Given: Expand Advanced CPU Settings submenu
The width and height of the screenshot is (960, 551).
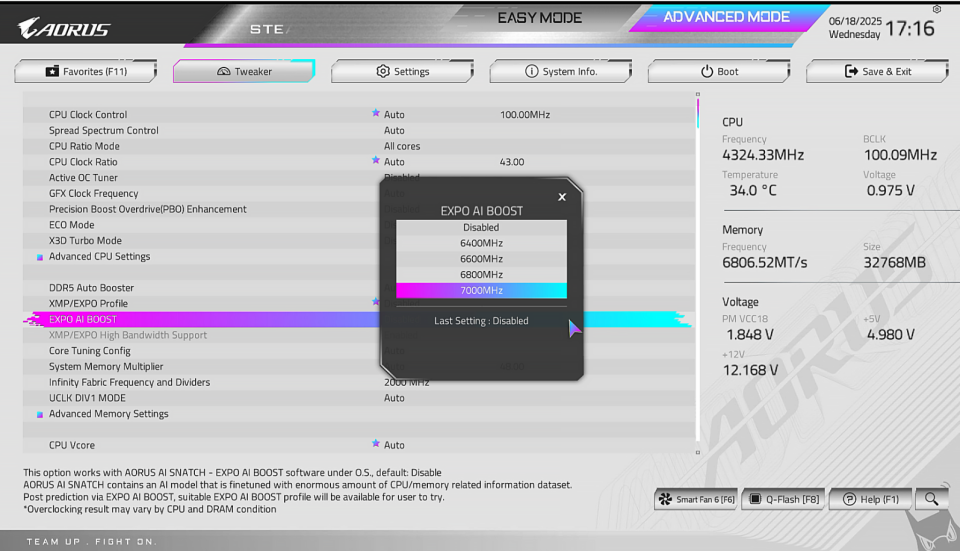Looking at the screenshot, I should (99, 257).
